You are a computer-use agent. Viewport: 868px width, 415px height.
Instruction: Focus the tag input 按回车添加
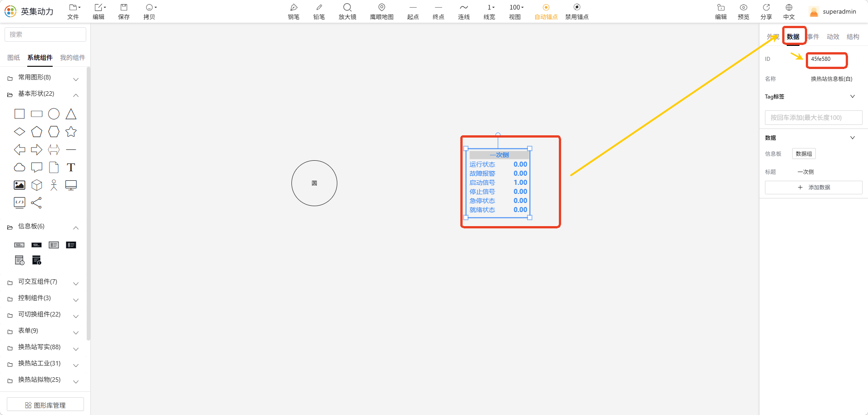(x=814, y=118)
